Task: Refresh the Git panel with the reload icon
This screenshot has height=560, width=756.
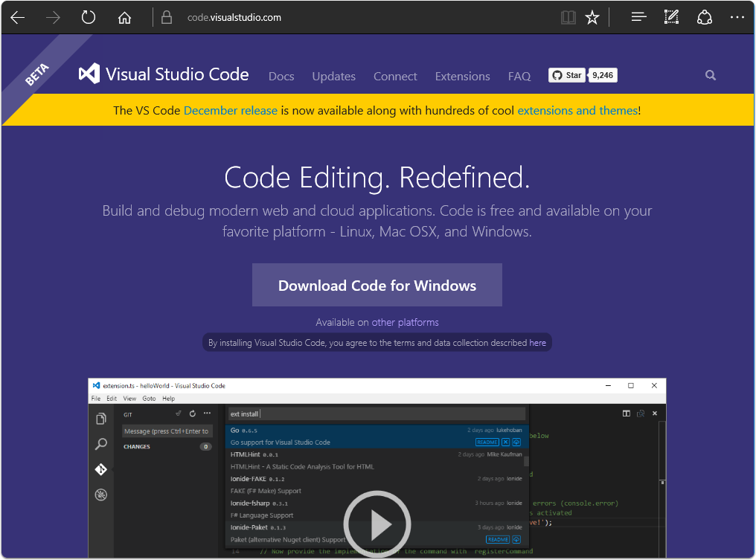Action: (192, 413)
